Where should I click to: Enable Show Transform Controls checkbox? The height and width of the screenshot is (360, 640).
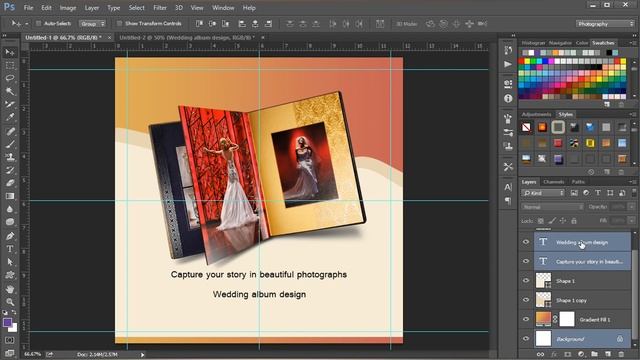click(x=119, y=24)
